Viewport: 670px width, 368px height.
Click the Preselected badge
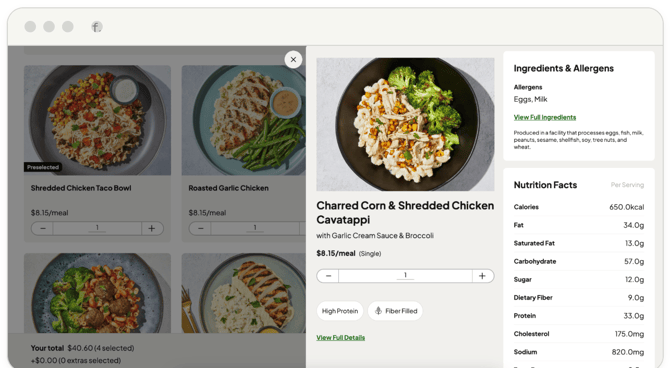pyautogui.click(x=43, y=167)
